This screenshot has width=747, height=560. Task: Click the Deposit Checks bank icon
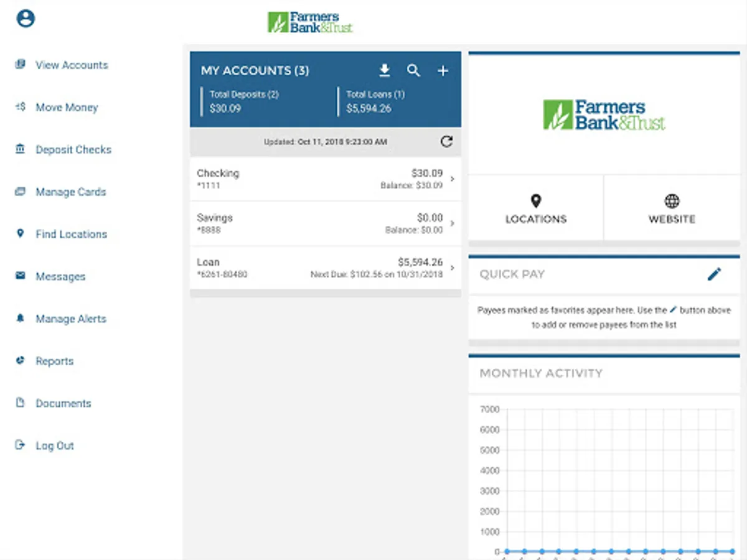click(x=21, y=149)
